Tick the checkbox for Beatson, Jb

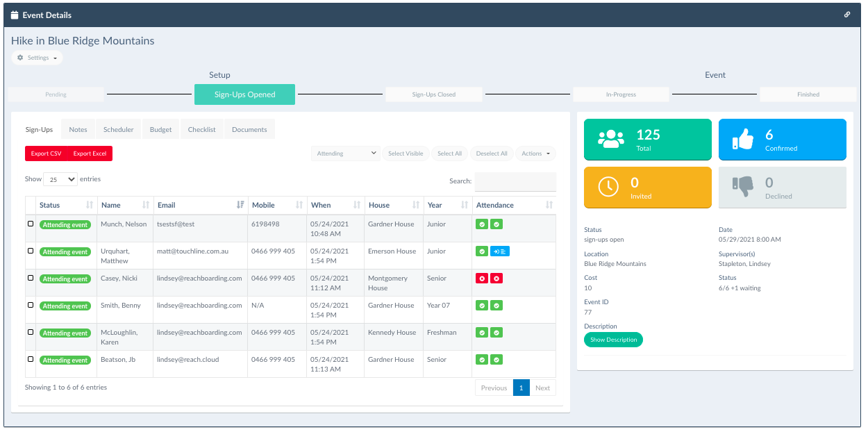pos(31,359)
